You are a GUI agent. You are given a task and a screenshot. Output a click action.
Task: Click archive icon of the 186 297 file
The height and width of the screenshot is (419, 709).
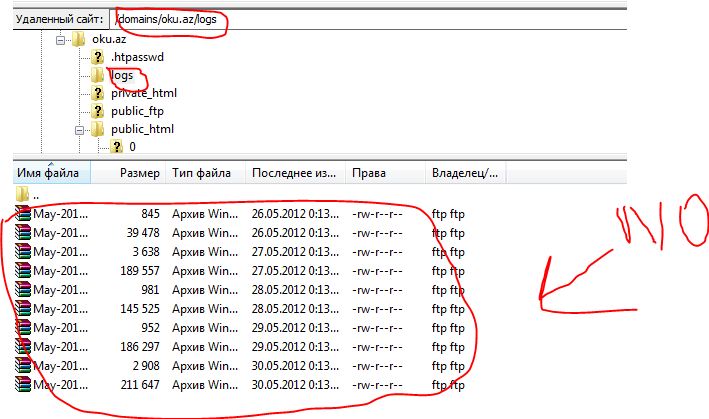coord(23,346)
